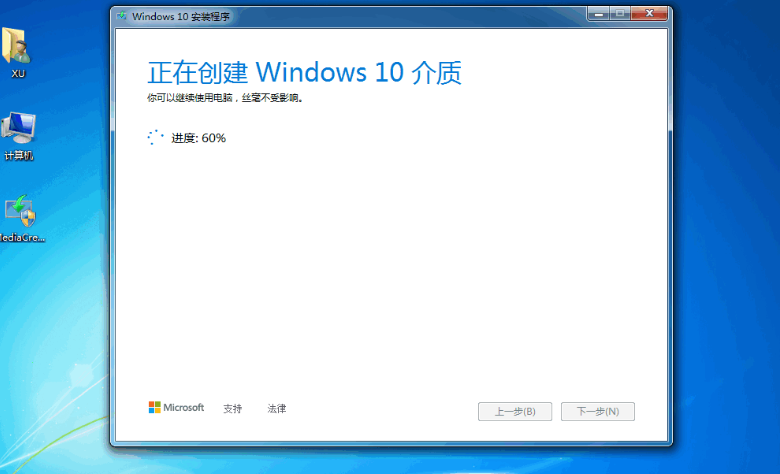Image resolution: width=780 pixels, height=474 pixels.
Task: Click the Microsoft four-color logo
Action: (154, 408)
